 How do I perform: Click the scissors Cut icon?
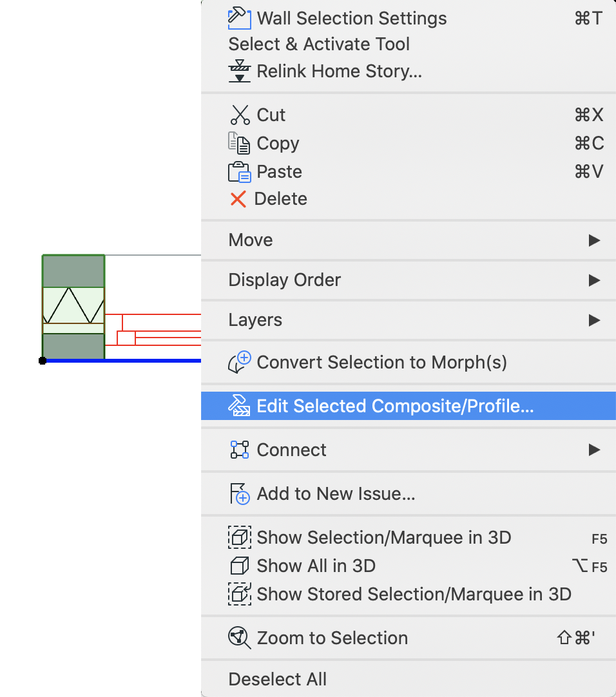(x=240, y=115)
